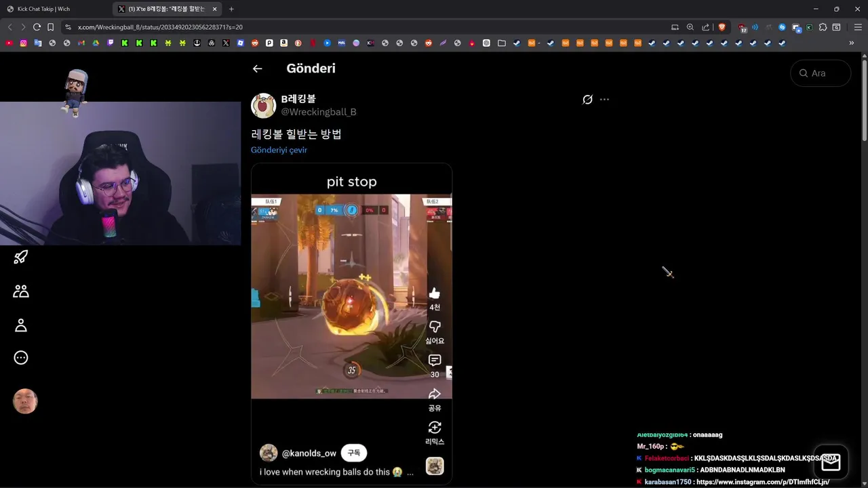The width and height of the screenshot is (868, 488).
Task: Close the X'te B레킹볼 tab
Action: coord(214,9)
